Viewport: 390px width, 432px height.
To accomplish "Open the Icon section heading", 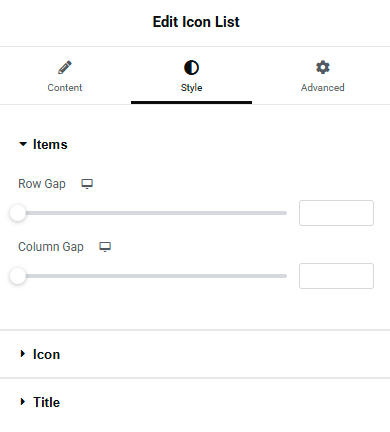I will tap(46, 354).
